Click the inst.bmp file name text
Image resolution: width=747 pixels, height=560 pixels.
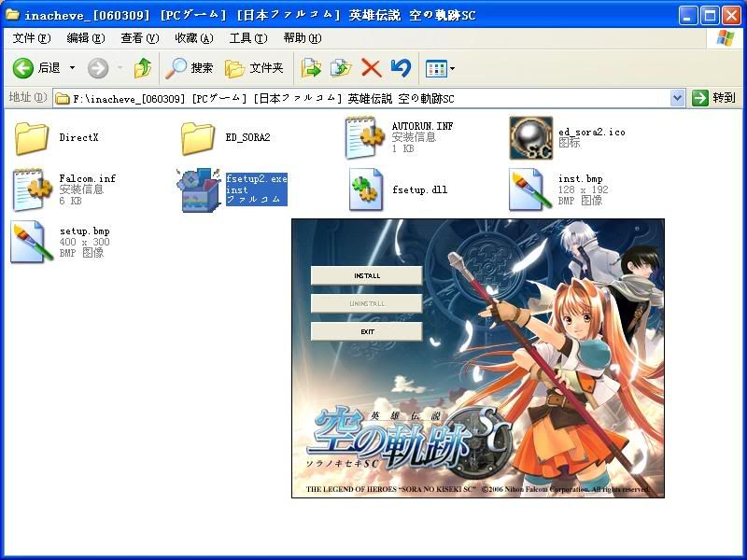[580, 178]
